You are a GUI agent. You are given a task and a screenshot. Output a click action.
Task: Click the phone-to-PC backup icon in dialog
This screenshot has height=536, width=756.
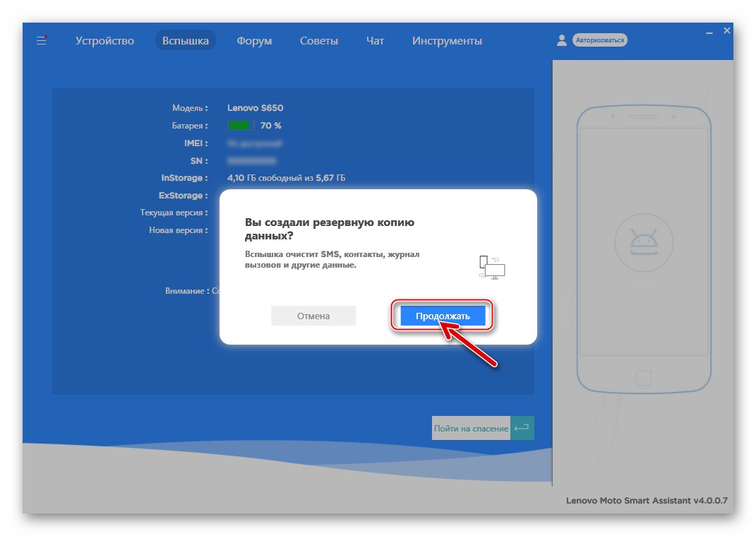click(x=492, y=268)
